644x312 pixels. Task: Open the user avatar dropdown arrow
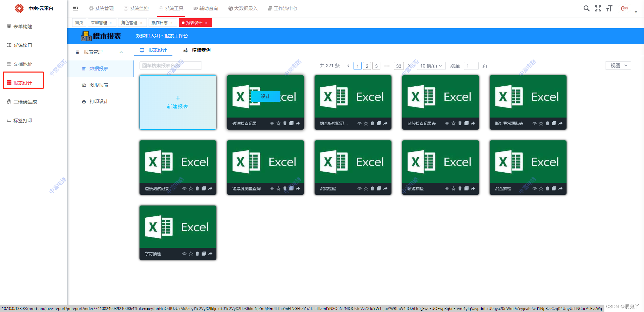(636, 12)
